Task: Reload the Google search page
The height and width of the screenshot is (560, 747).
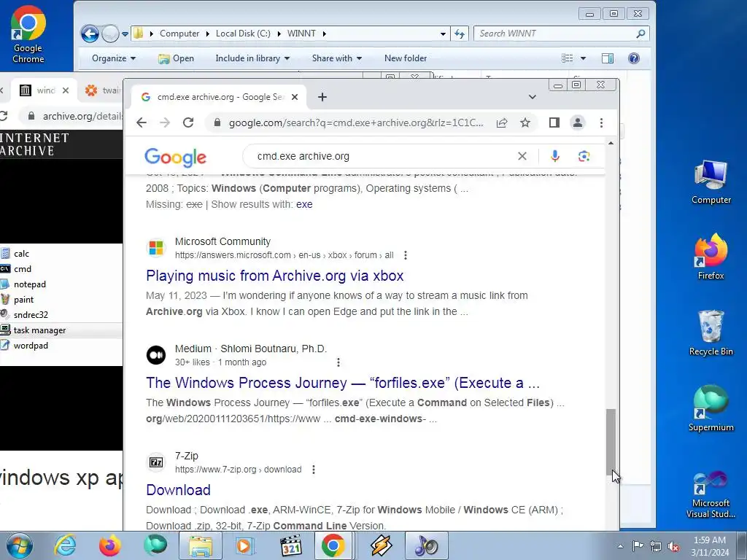Action: (188, 122)
